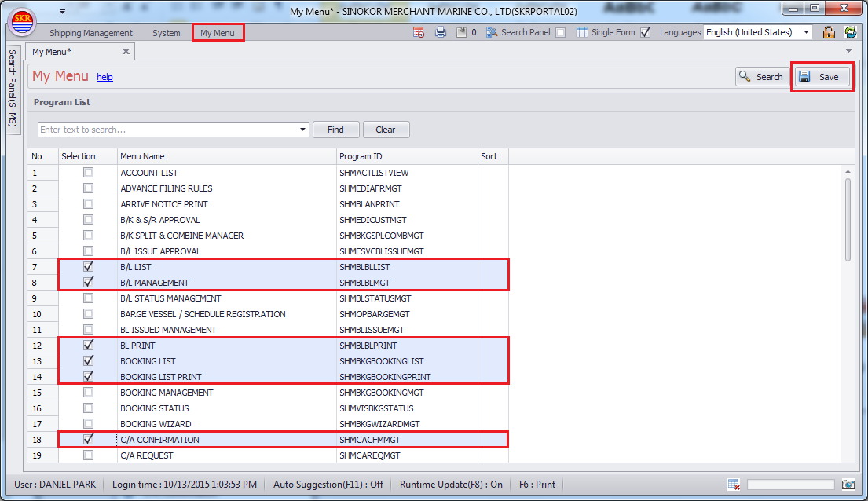868x501 pixels.
Task: Open the System menu
Action: [x=166, y=33]
